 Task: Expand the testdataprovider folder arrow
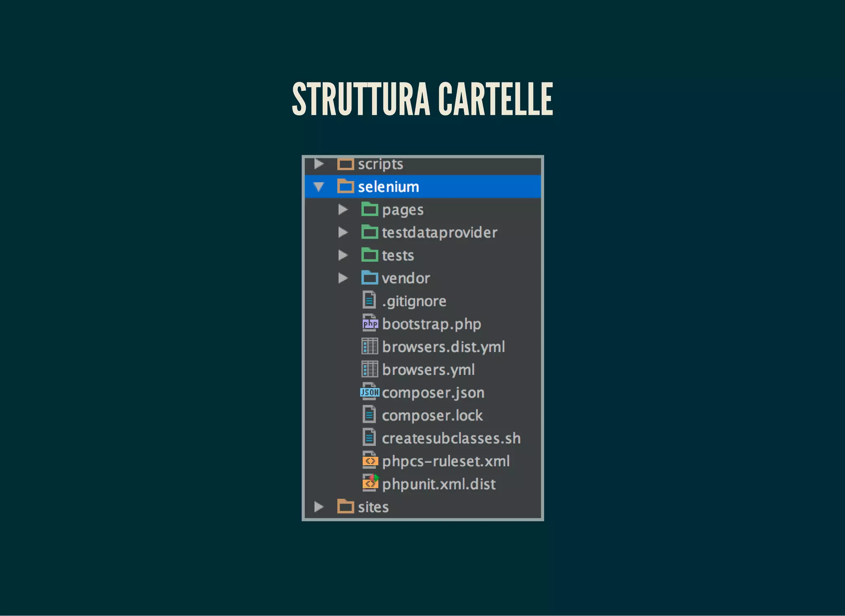click(343, 233)
